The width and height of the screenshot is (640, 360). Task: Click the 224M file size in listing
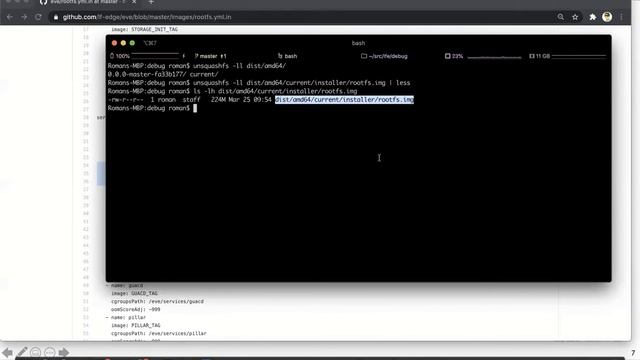(x=218, y=100)
